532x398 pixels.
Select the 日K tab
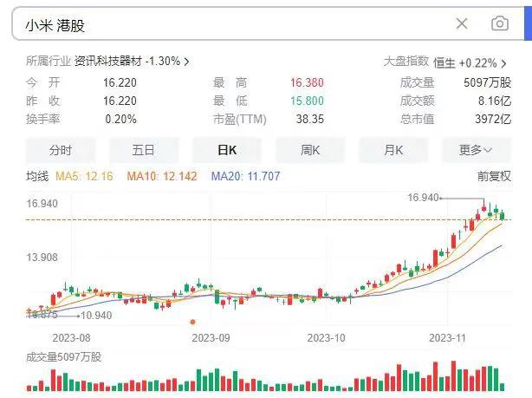[227, 150]
